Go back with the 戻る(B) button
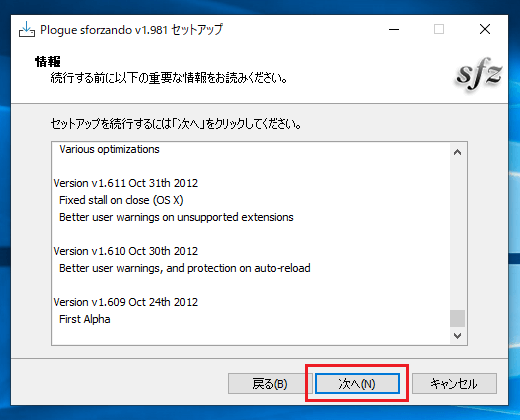 coord(270,383)
